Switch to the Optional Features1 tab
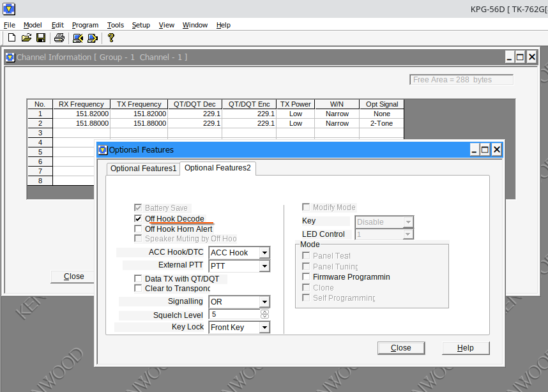548x392 pixels. tap(143, 169)
